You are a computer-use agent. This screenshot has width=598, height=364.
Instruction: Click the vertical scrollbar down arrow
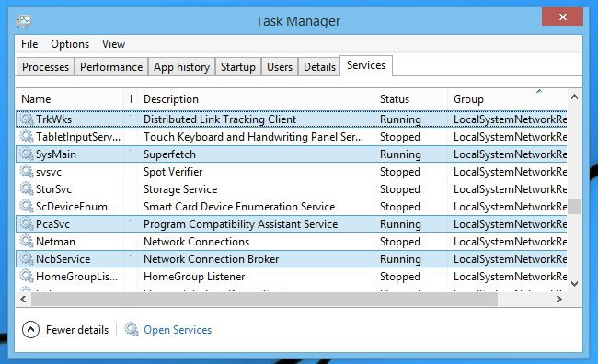tap(575, 284)
